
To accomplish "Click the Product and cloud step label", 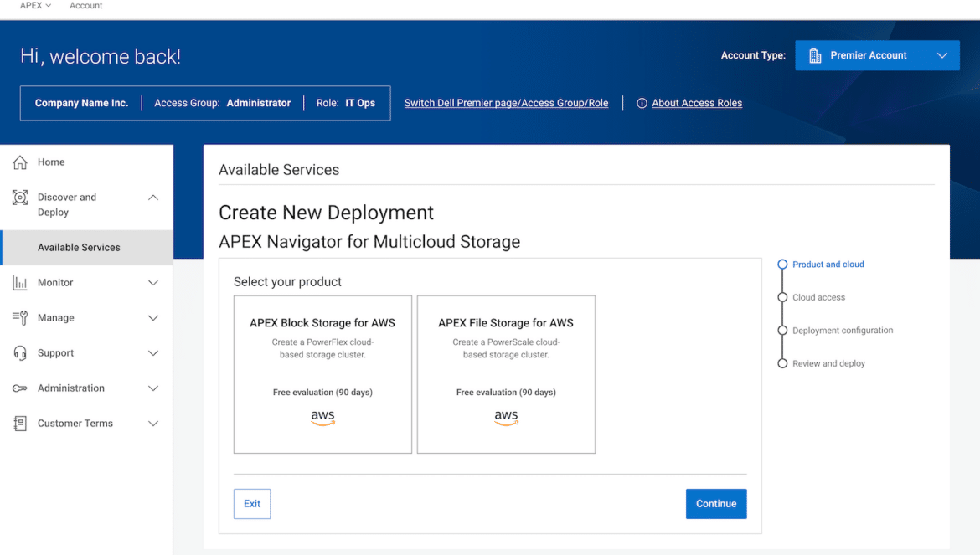I will coord(828,265).
